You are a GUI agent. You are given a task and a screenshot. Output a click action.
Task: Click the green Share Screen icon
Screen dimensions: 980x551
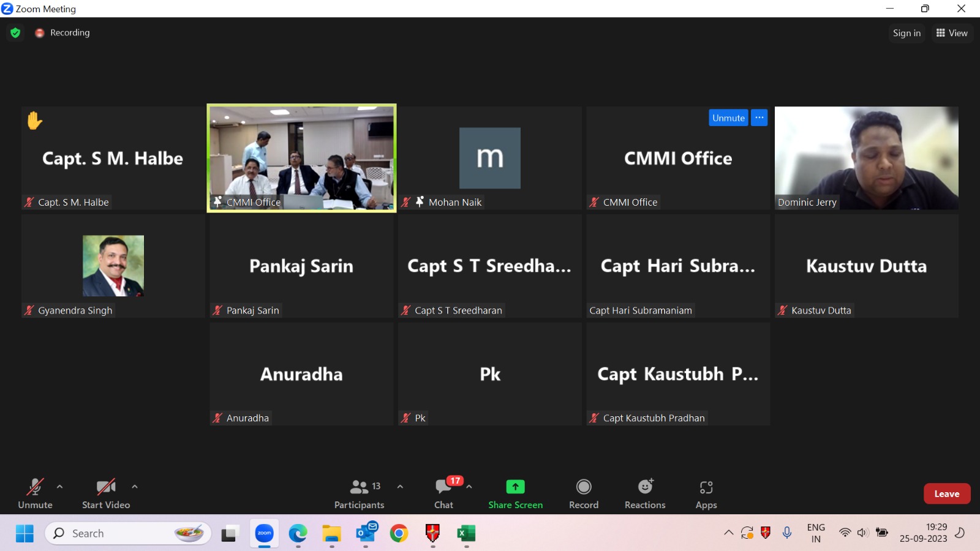pyautogui.click(x=515, y=487)
